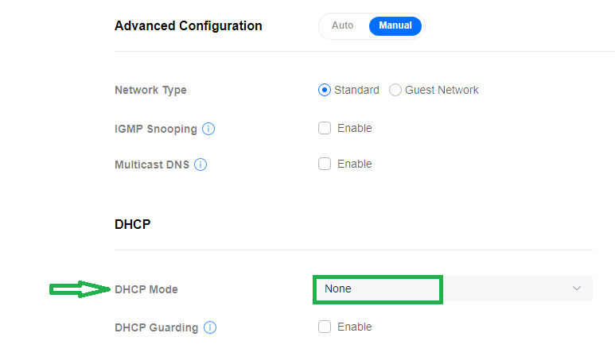Screen dimensions: 615x364
Task: Select the Guest Network radio button
Action: pos(395,90)
